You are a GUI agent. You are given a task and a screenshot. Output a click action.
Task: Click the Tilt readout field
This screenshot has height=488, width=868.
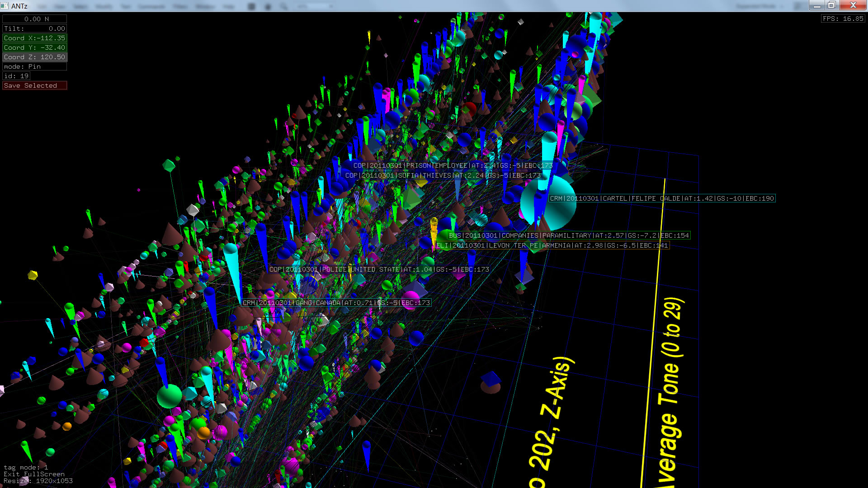pos(34,28)
